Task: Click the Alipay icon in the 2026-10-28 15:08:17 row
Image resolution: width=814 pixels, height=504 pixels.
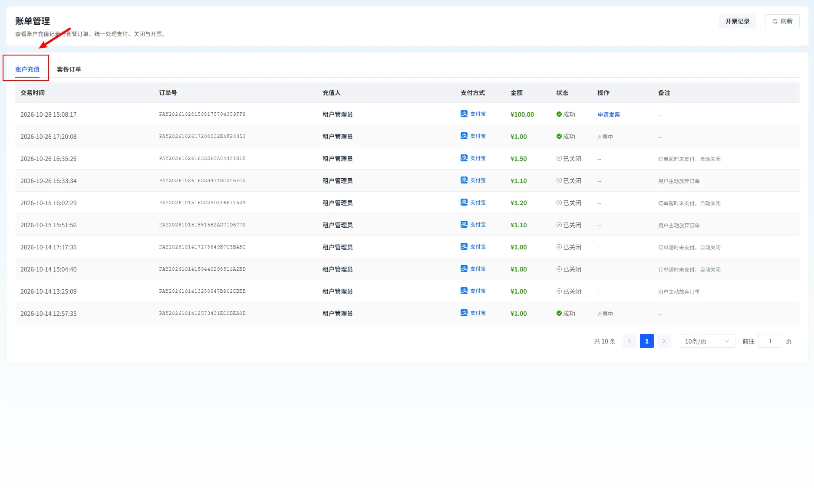Action: point(464,114)
